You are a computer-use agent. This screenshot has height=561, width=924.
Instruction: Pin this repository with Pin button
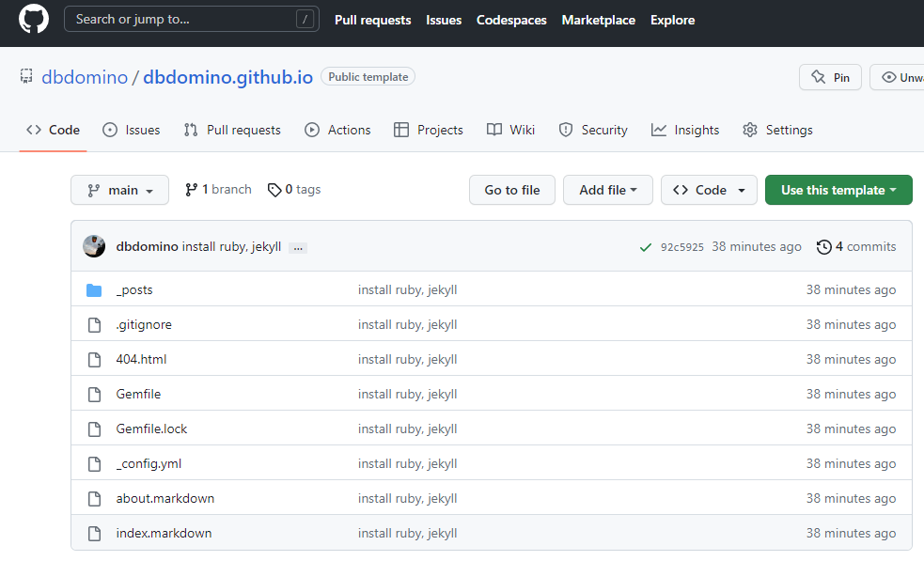(830, 77)
